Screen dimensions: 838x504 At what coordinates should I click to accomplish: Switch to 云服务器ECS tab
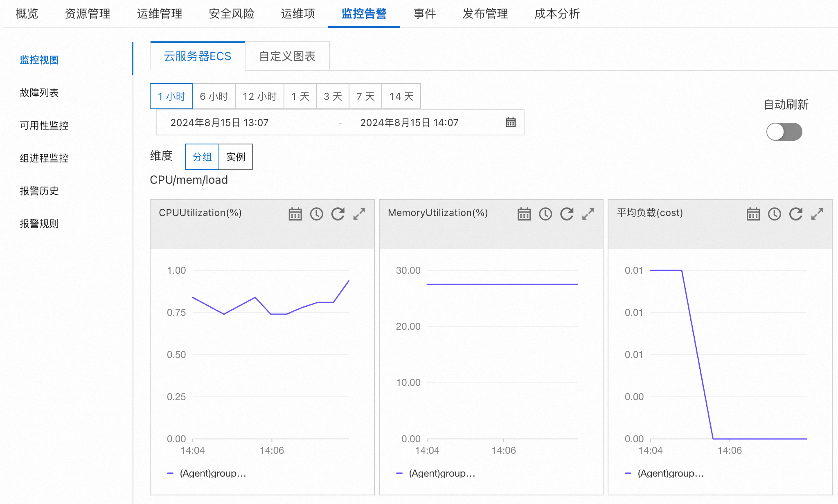[x=198, y=56]
